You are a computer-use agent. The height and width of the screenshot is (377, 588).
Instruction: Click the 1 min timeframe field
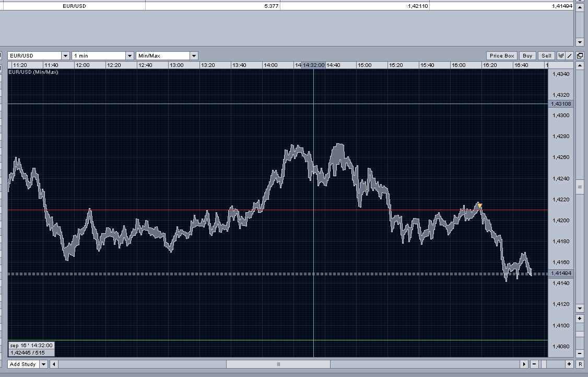99,55
